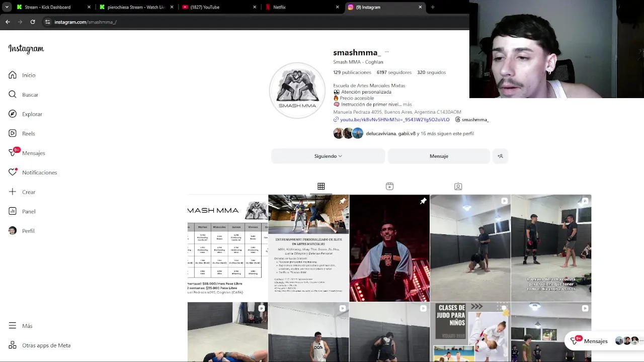Open floating Mensajes widget

pyautogui.click(x=604, y=341)
